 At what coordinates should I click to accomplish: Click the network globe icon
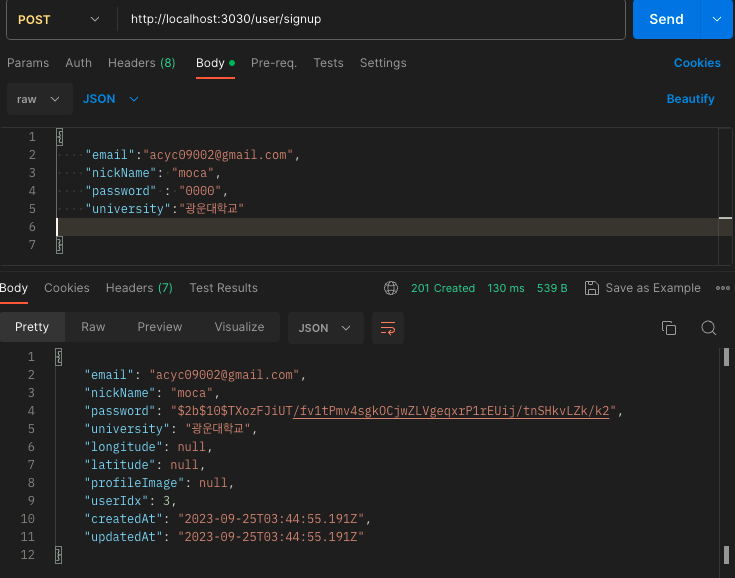click(x=391, y=288)
